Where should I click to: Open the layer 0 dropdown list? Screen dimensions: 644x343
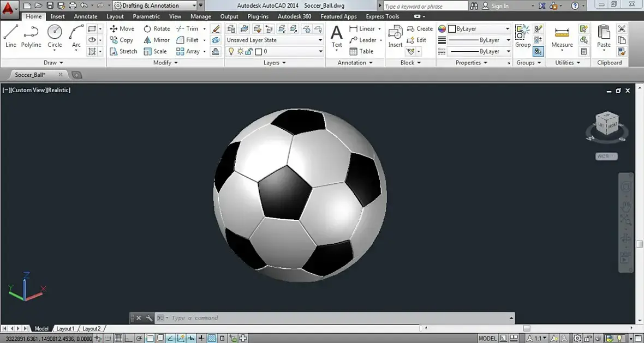coord(275,51)
